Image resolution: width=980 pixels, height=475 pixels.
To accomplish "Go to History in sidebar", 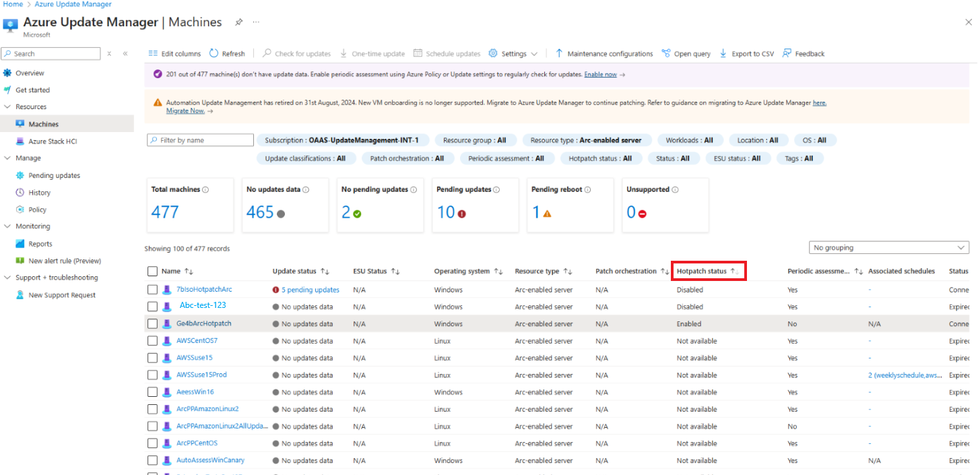I will 39,193.
